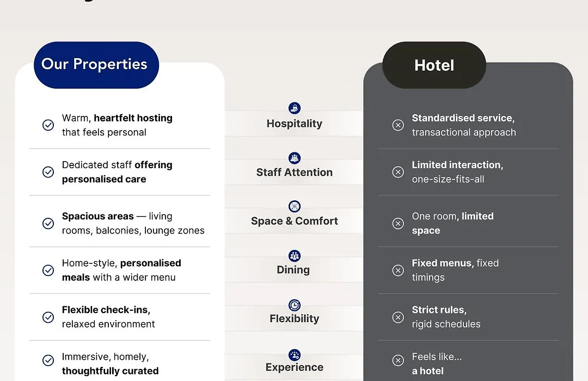Click the Flexibility clock icon
588x381 pixels.
tap(295, 305)
